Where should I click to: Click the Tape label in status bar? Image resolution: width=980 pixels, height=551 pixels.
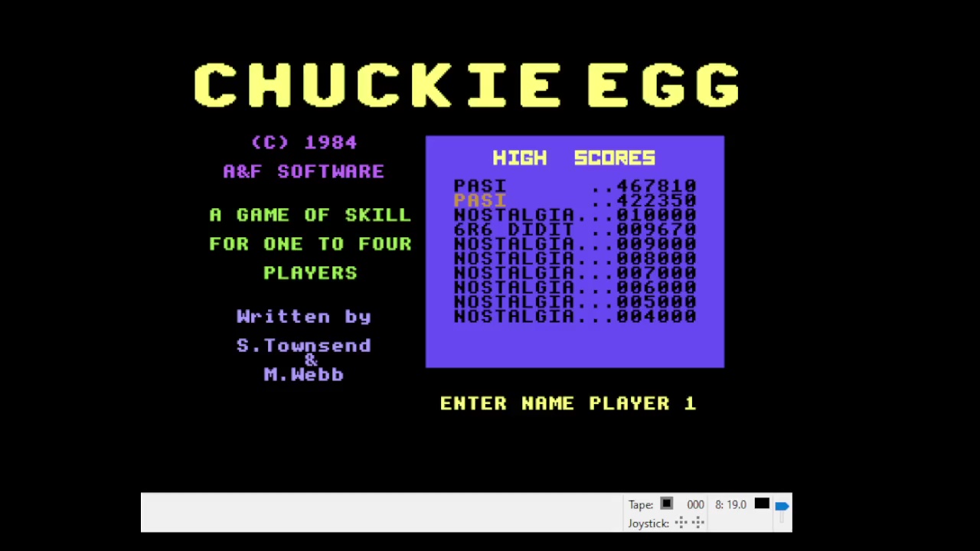pos(641,504)
